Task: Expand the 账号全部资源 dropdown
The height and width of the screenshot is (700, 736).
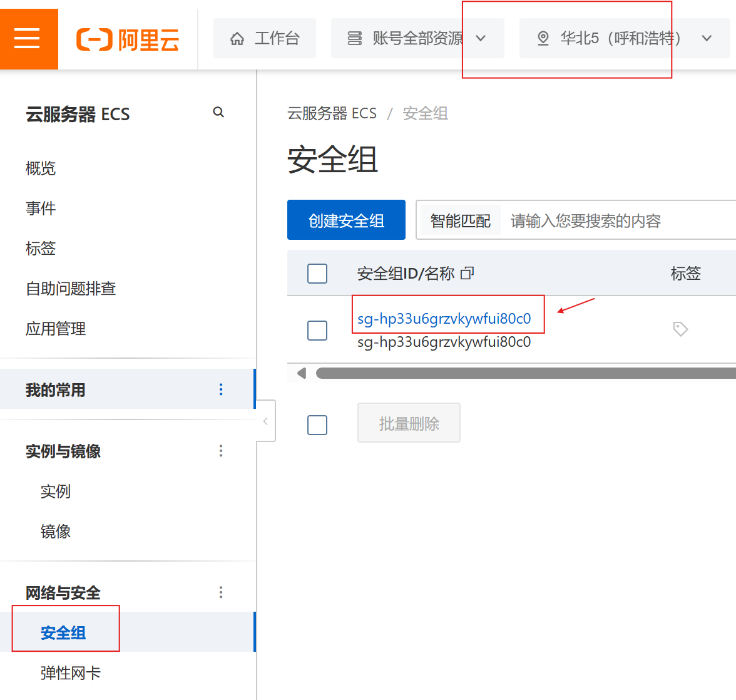Action: [x=417, y=38]
